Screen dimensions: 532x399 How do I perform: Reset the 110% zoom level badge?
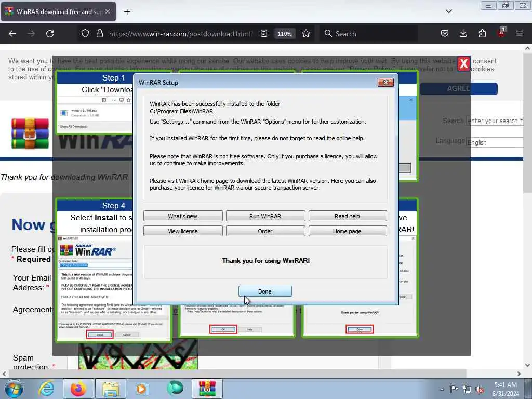coord(285,34)
